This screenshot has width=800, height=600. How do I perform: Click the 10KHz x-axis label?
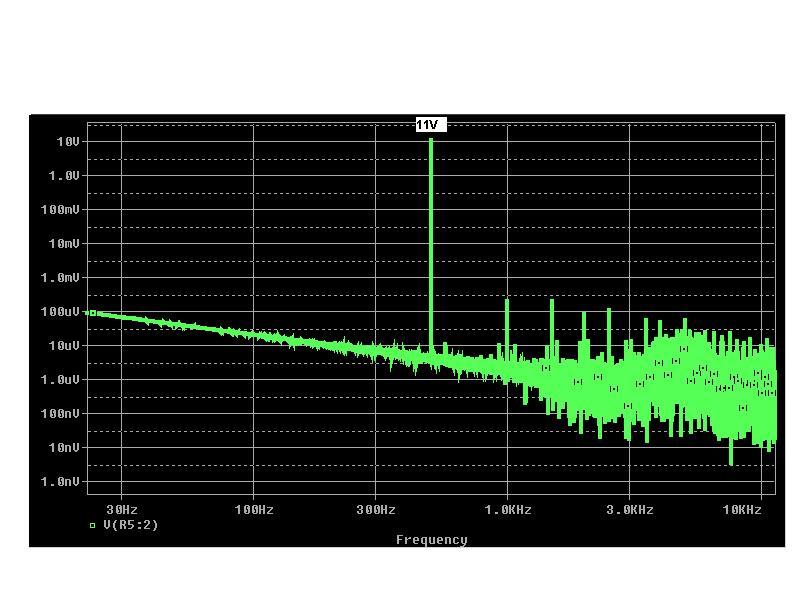pyautogui.click(x=742, y=509)
